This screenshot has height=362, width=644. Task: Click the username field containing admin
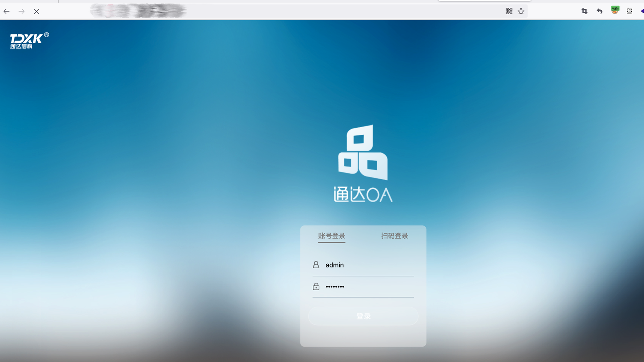click(x=367, y=265)
